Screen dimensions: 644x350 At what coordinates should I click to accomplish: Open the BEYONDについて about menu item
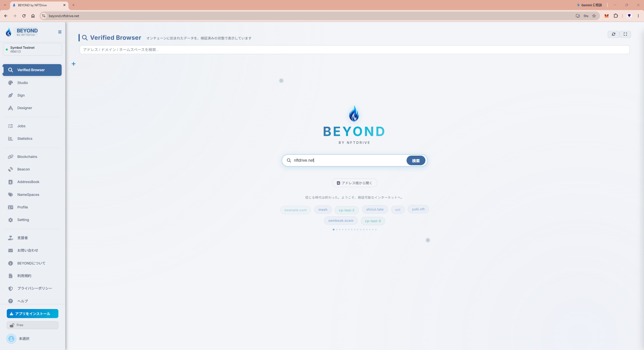coord(32,263)
